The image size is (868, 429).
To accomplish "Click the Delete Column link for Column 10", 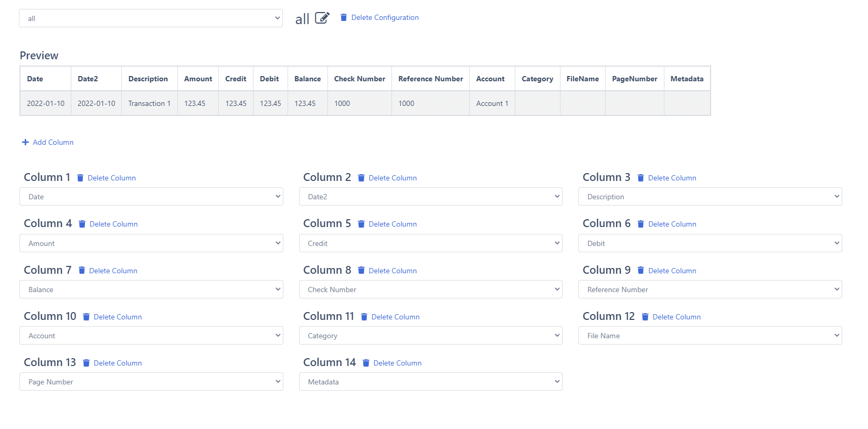I will (x=118, y=317).
